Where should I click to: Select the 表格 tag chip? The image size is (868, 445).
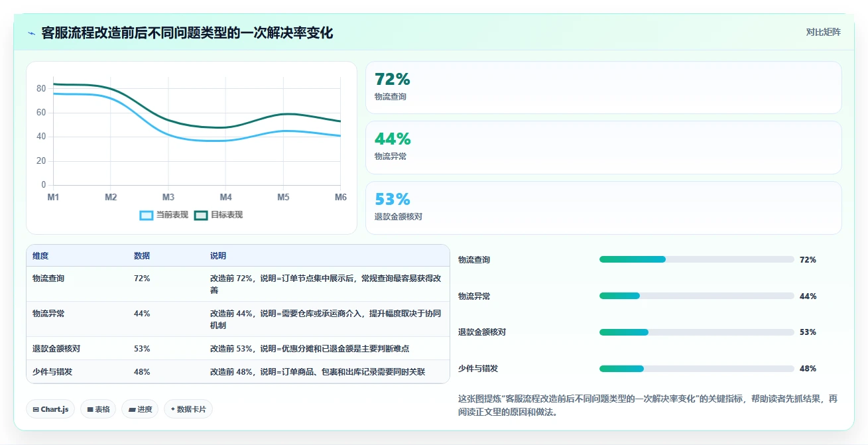click(98, 409)
